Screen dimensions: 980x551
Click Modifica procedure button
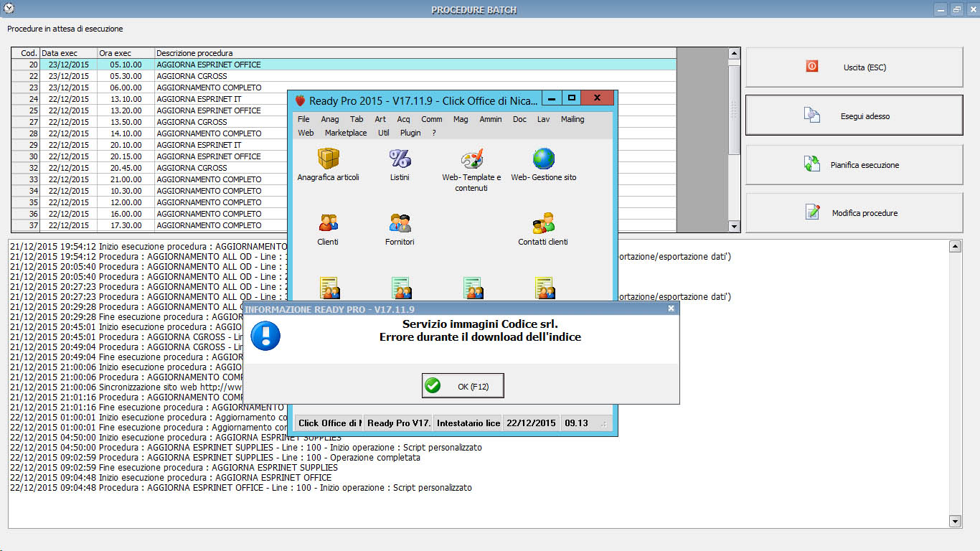854,213
